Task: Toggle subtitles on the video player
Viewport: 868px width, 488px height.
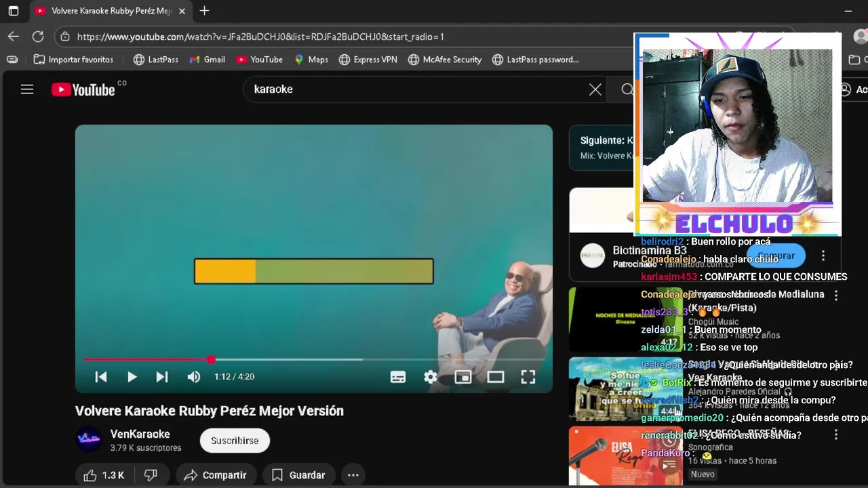Action: pos(398,377)
